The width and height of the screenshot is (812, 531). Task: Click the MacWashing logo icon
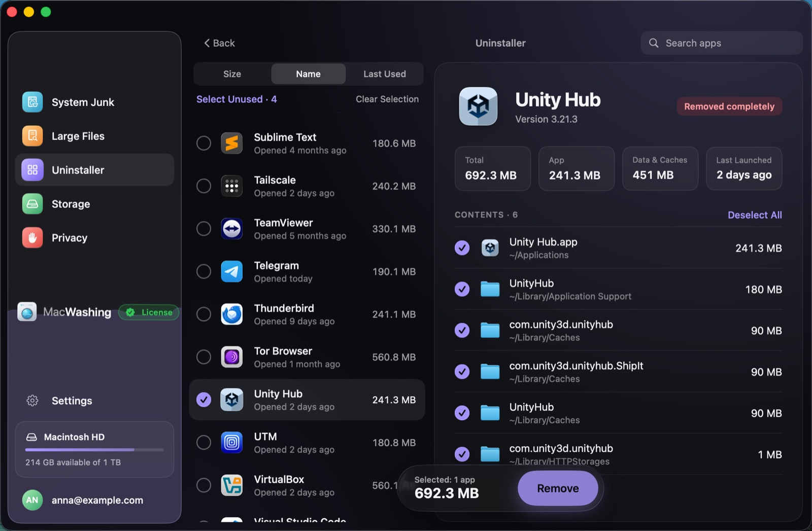point(27,312)
